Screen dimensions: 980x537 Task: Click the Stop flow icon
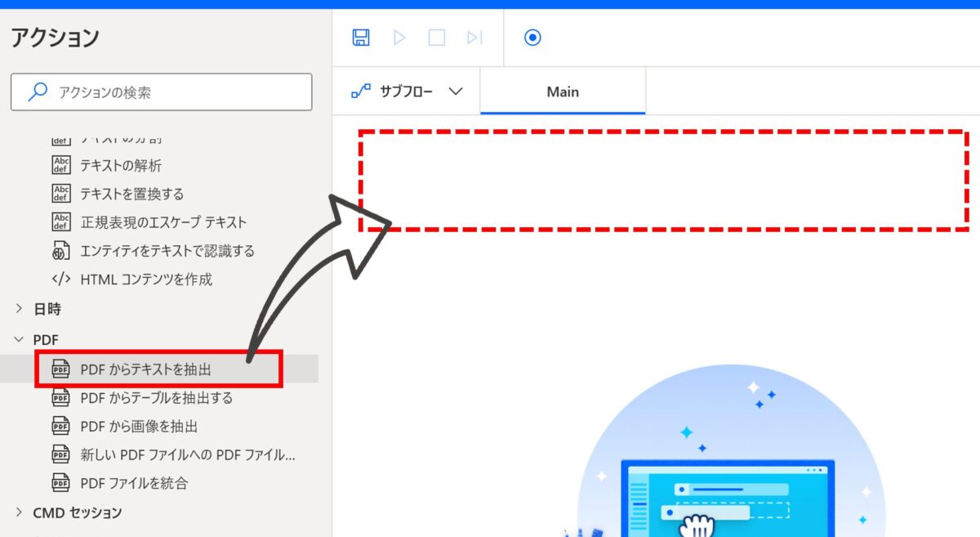436,38
